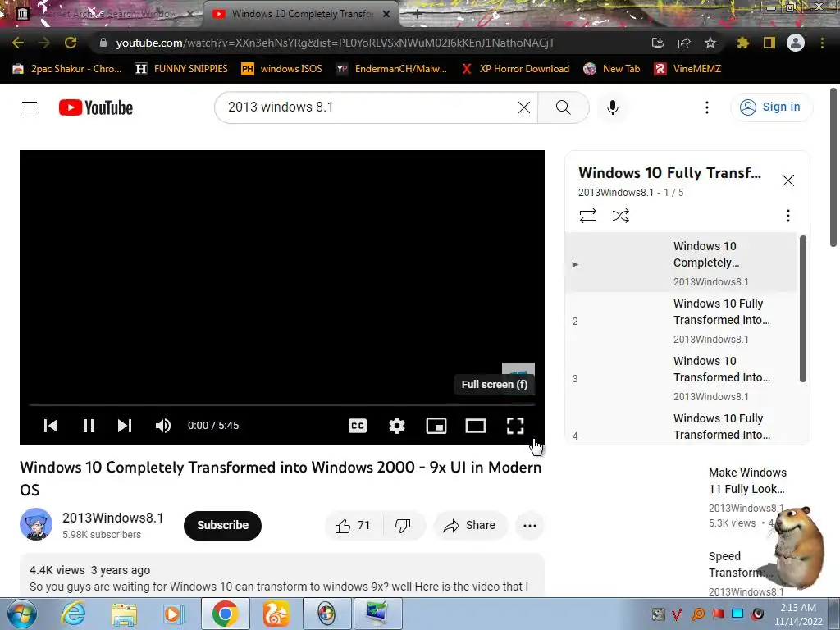
Task: Open the YouTube hamburger guide menu
Action: tap(30, 107)
